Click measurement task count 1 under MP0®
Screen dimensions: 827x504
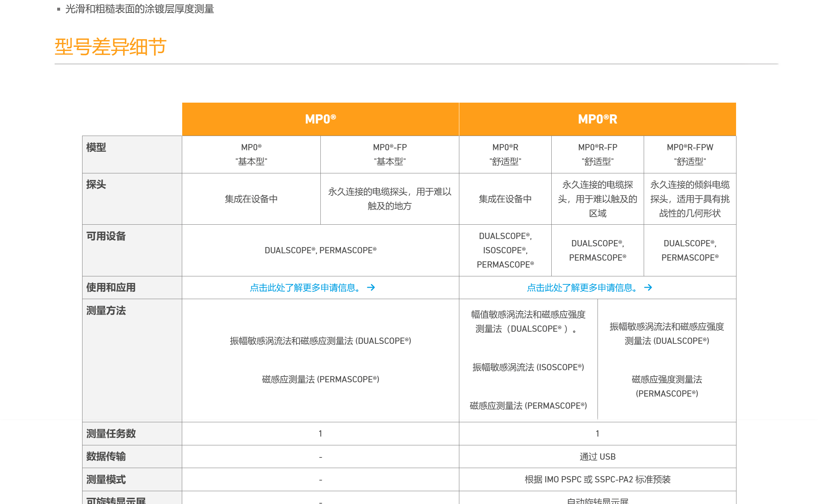(320, 434)
